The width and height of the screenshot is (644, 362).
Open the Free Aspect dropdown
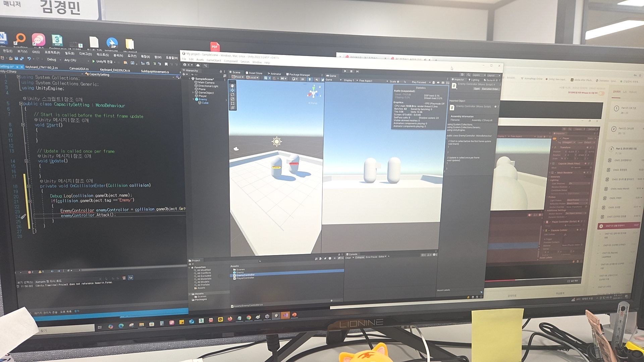coord(366,81)
